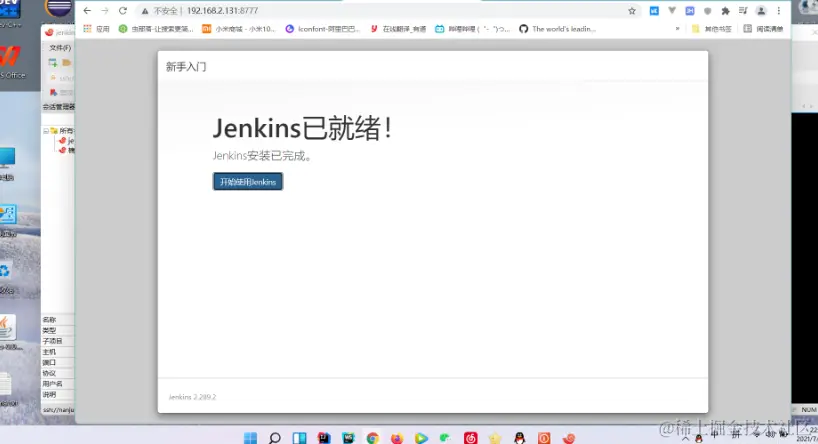Open the Eclipse desktop shortcut
Image resolution: width=818 pixels, height=444 pixels.
tap(58, 8)
